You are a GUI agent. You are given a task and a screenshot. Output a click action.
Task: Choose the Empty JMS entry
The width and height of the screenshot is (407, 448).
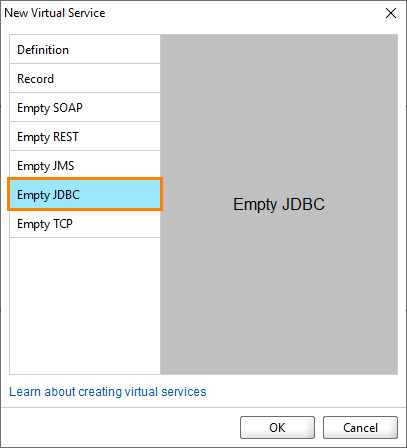85,165
